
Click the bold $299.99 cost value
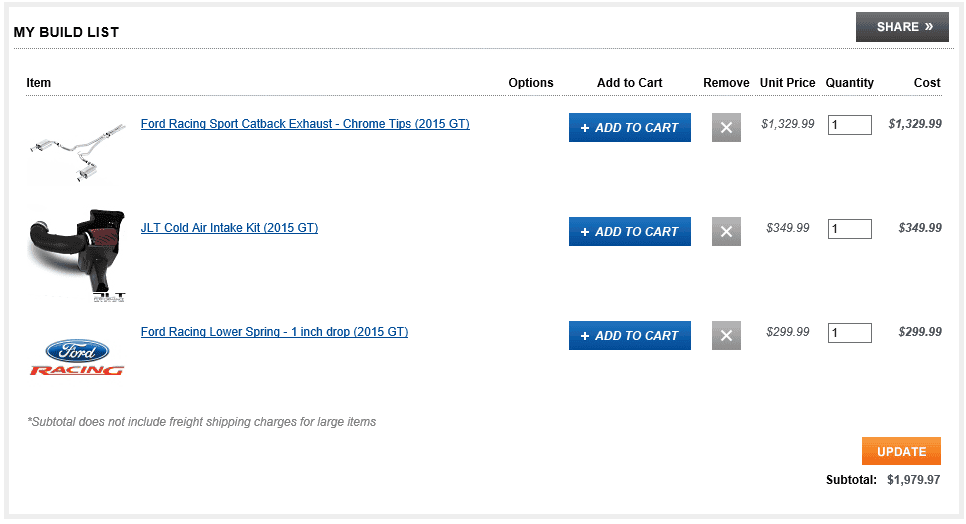920,332
